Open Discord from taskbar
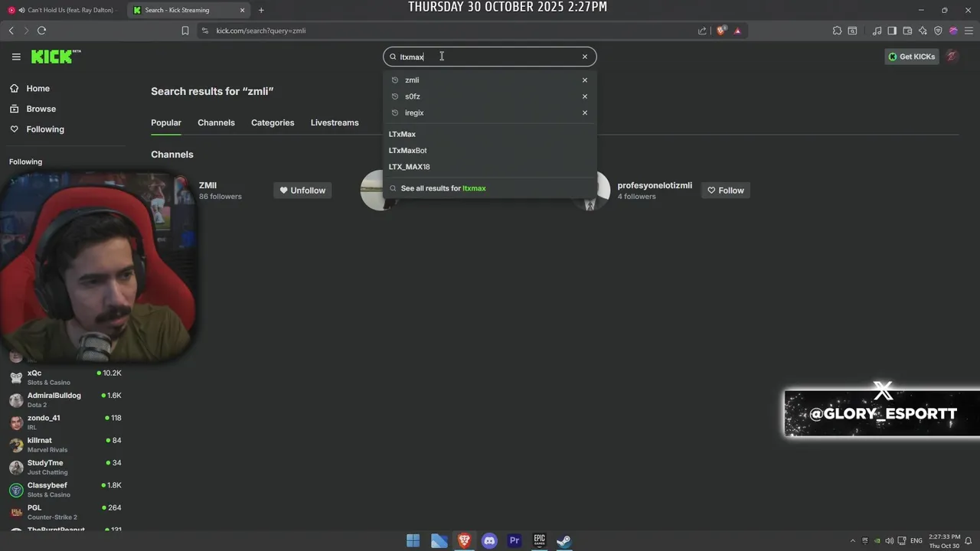 (x=489, y=541)
